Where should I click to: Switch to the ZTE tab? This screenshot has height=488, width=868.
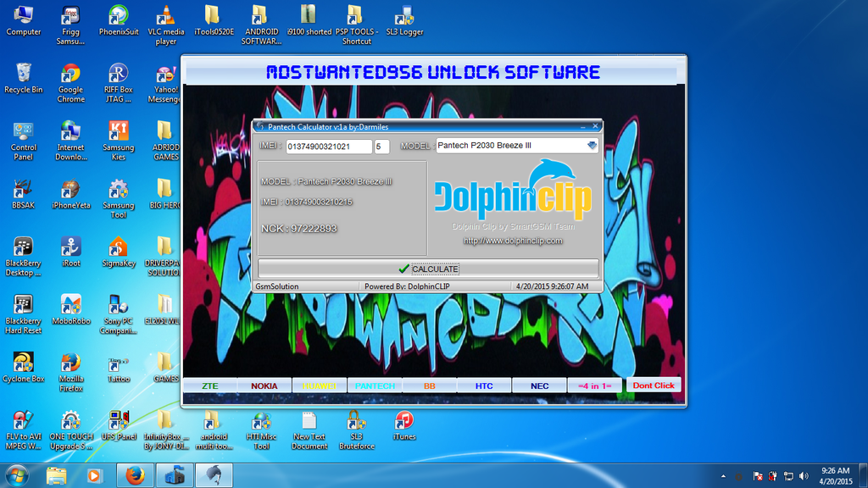click(209, 385)
